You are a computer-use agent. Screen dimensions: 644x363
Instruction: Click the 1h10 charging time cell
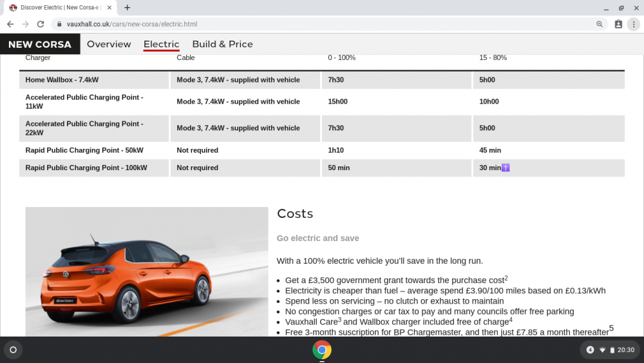point(396,150)
